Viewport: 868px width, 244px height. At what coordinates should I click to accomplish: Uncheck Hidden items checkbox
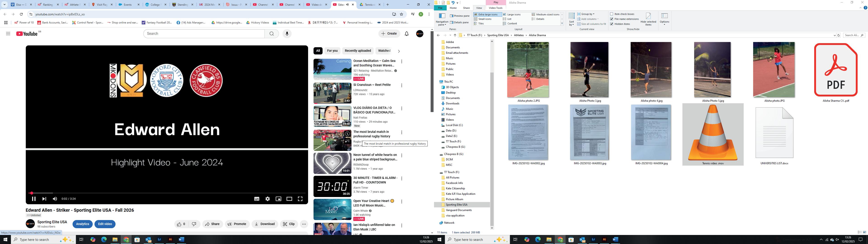[x=612, y=24]
